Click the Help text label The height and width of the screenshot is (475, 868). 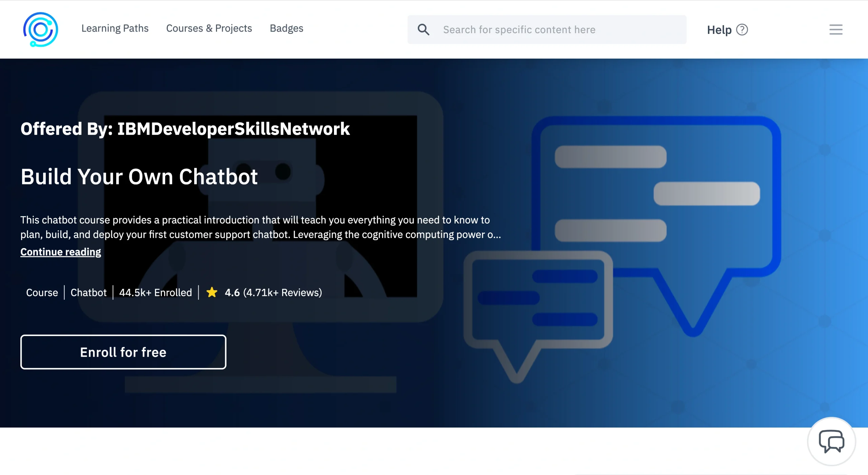tap(719, 29)
